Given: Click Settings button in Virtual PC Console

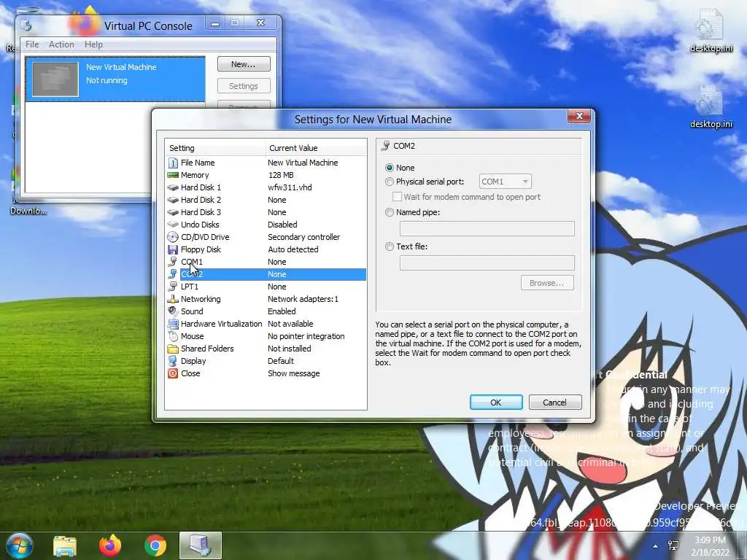Looking at the screenshot, I should [x=244, y=86].
